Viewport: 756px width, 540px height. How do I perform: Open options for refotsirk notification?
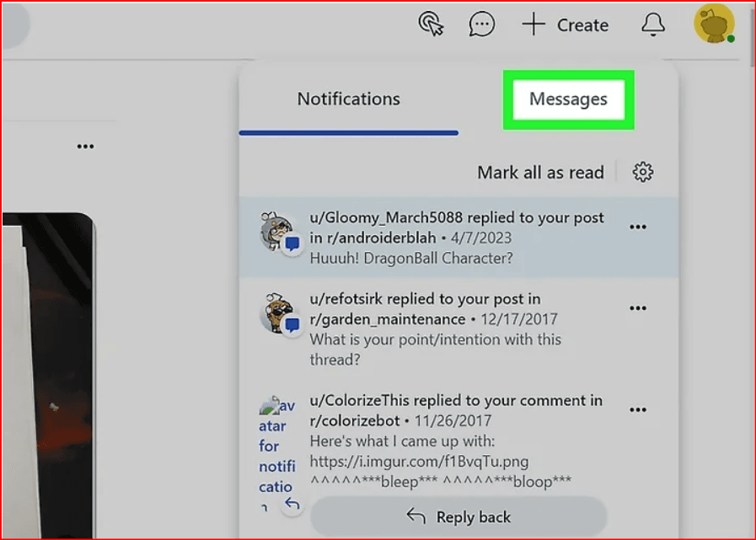(x=638, y=308)
